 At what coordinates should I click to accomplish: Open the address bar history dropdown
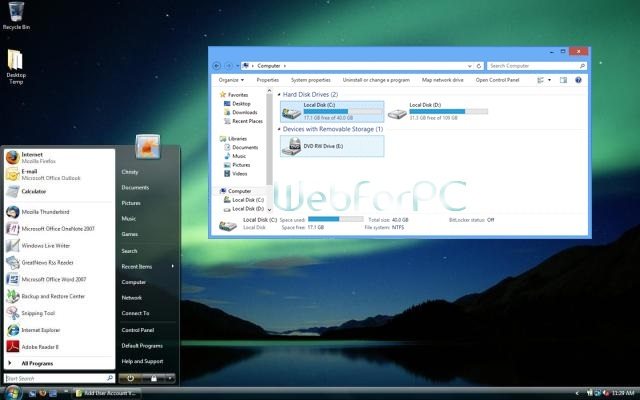[x=469, y=66]
